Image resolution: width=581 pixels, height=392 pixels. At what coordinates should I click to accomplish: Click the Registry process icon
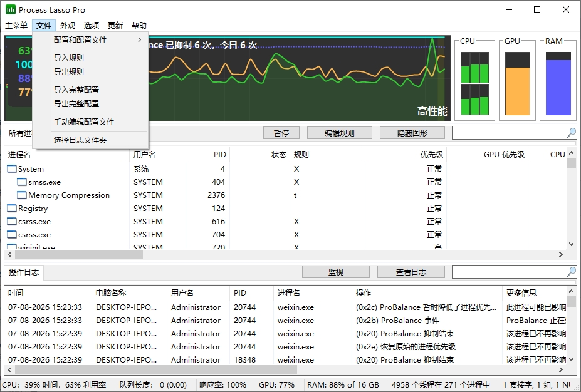(12, 208)
